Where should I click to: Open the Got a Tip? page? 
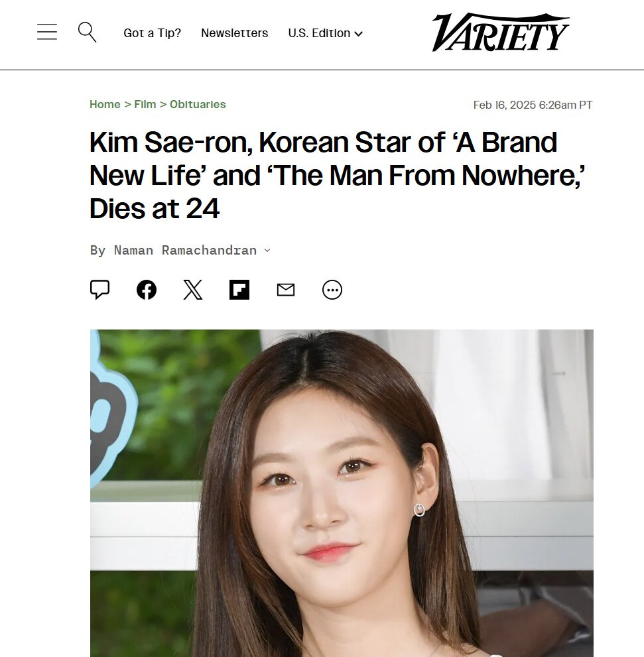(152, 33)
